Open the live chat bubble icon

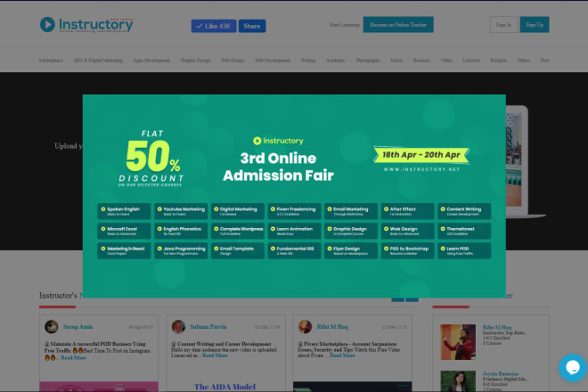[x=573, y=368]
